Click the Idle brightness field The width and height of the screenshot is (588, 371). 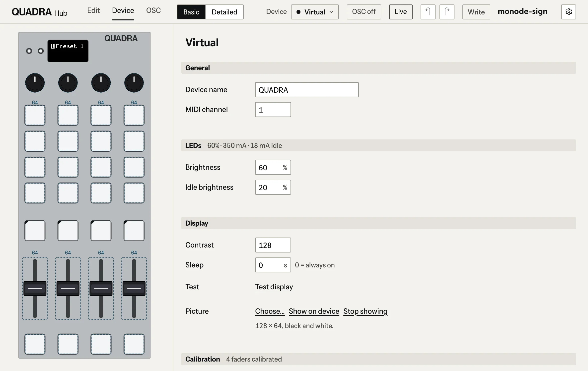tap(273, 187)
